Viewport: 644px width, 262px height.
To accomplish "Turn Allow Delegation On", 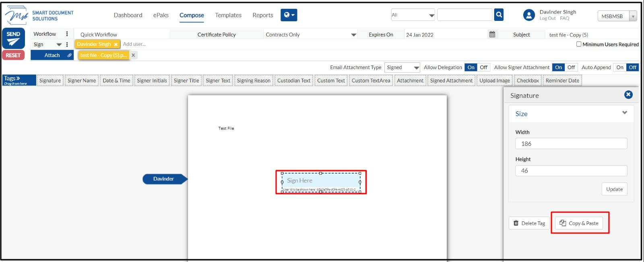I will (471, 67).
